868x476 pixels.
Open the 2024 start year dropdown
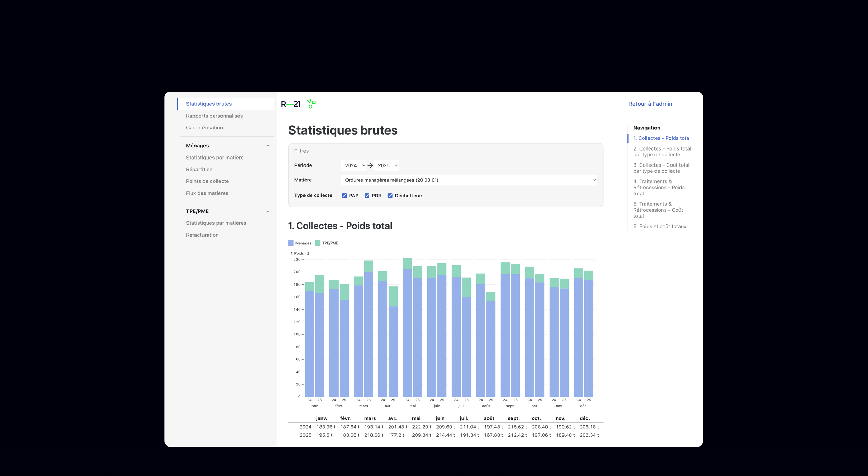pyautogui.click(x=354, y=165)
